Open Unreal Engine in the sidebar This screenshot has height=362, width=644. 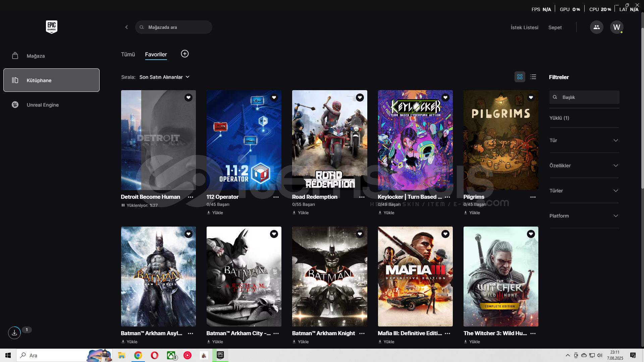[x=51, y=105]
